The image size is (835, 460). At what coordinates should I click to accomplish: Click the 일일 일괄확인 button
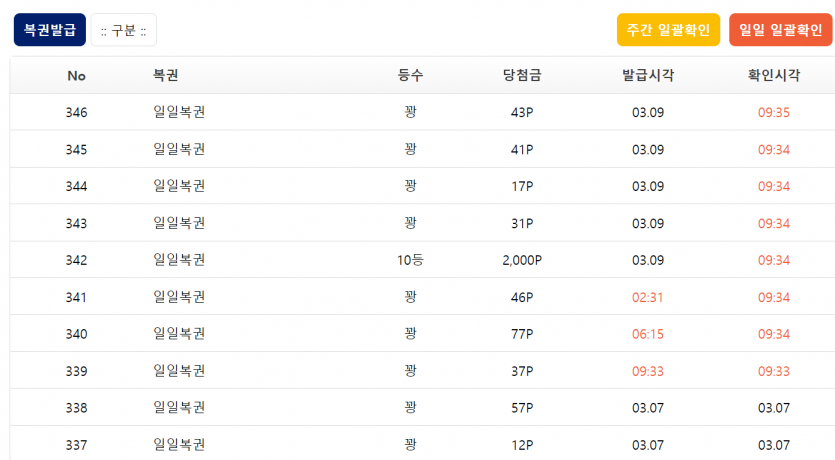point(781,30)
